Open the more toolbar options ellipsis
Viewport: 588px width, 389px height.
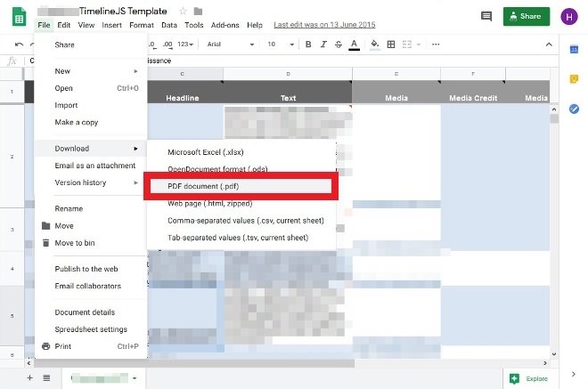pos(436,45)
